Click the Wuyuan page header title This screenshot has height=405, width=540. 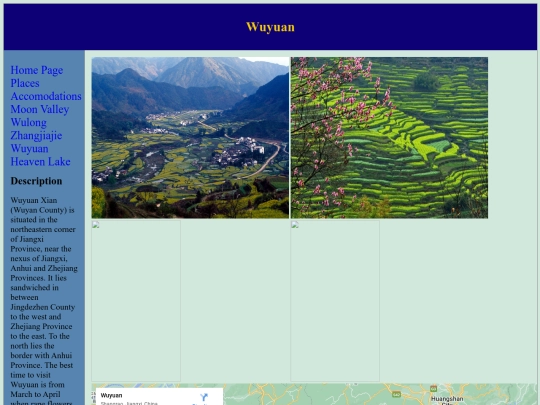point(270,27)
